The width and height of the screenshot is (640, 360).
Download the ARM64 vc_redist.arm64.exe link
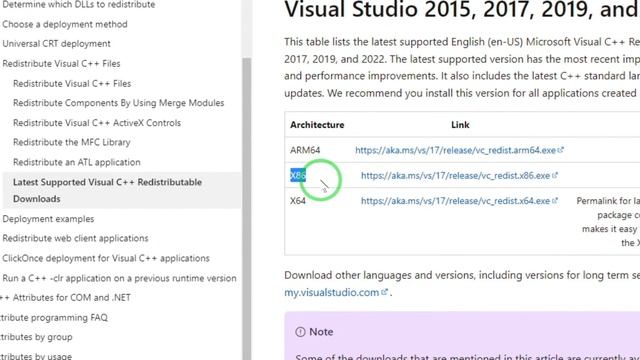click(x=455, y=150)
